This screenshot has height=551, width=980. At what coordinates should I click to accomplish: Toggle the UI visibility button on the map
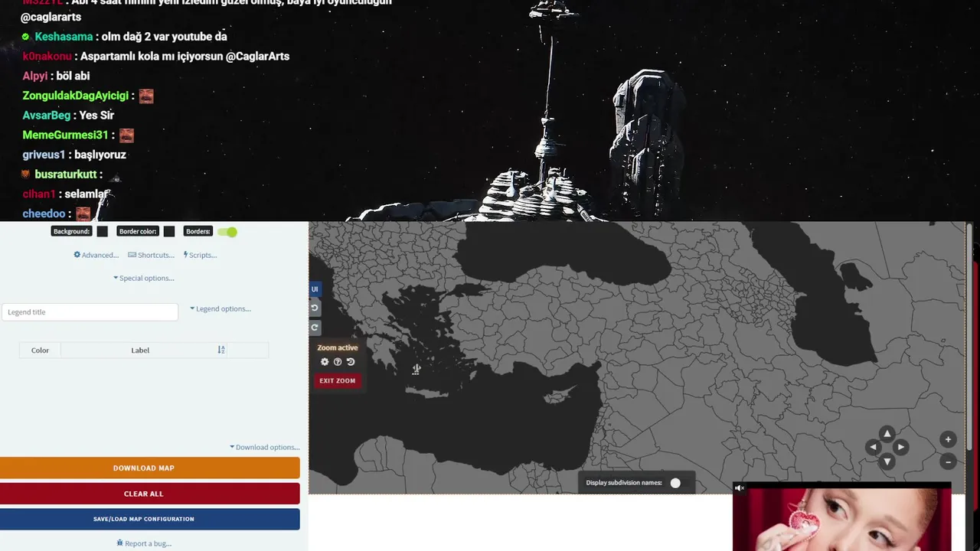click(314, 289)
